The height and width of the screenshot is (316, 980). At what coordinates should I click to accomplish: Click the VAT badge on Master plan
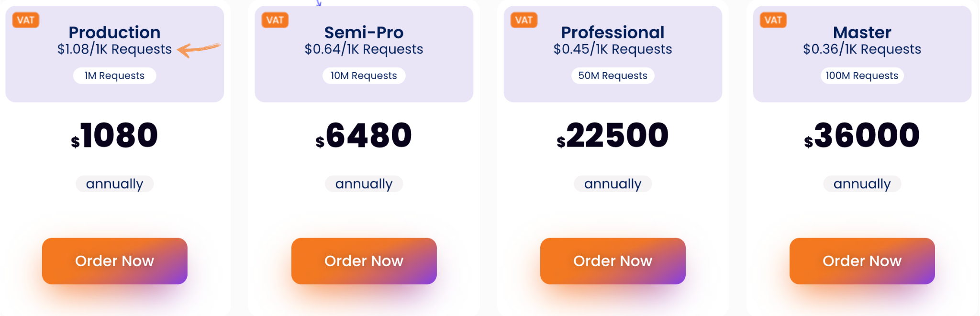(773, 20)
